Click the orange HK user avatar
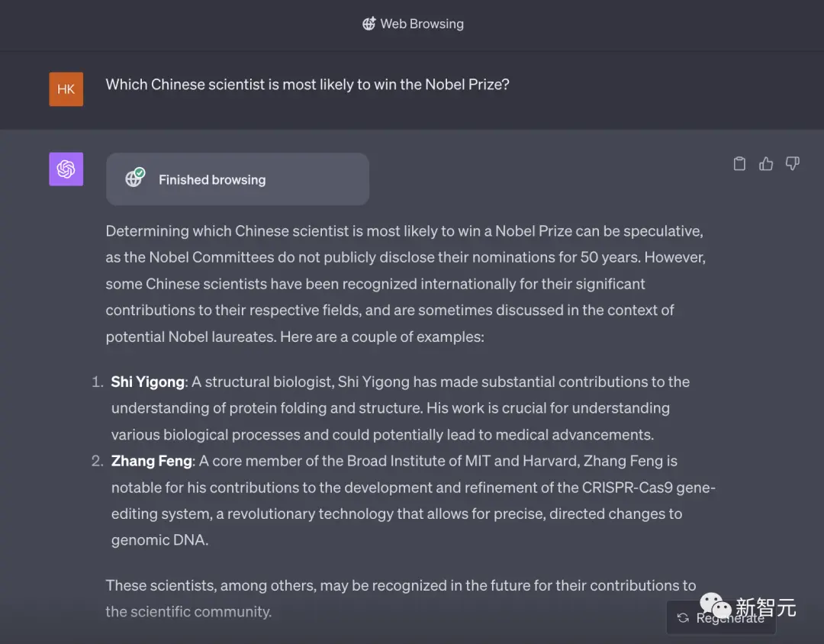This screenshot has height=644, width=824. tap(66, 89)
